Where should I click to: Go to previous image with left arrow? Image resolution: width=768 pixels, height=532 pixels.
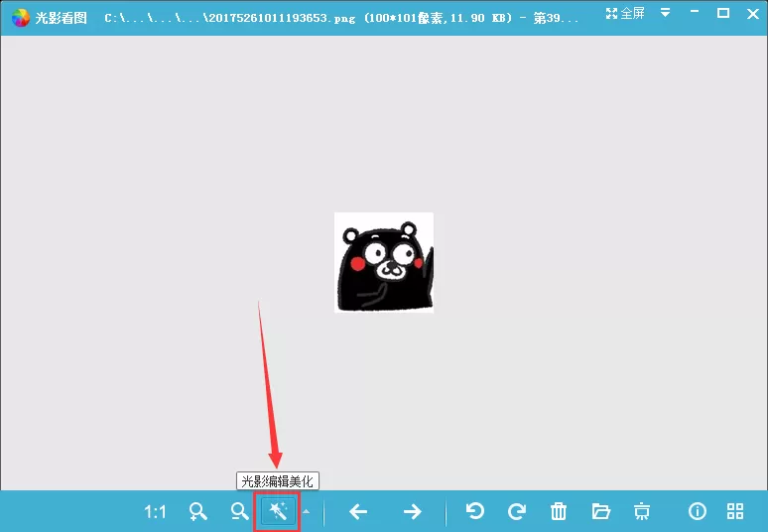click(358, 512)
